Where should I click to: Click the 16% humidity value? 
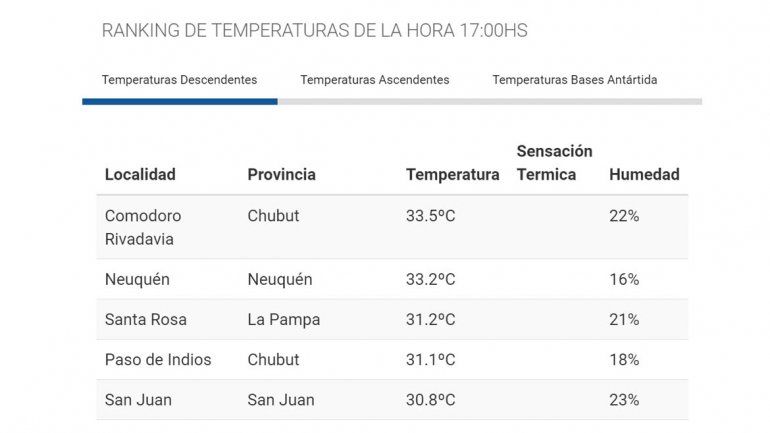point(624,280)
